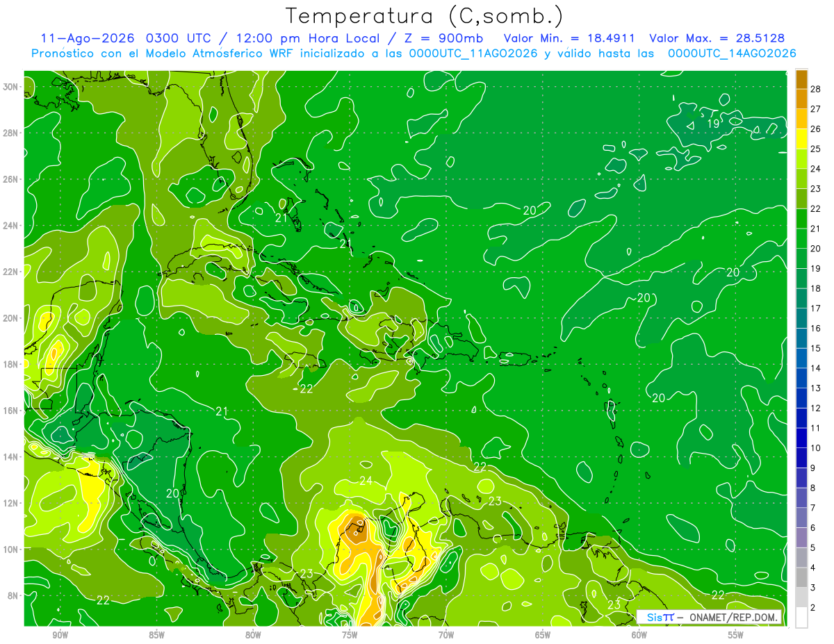Click the "28N" latitude axis label

pos(11,133)
